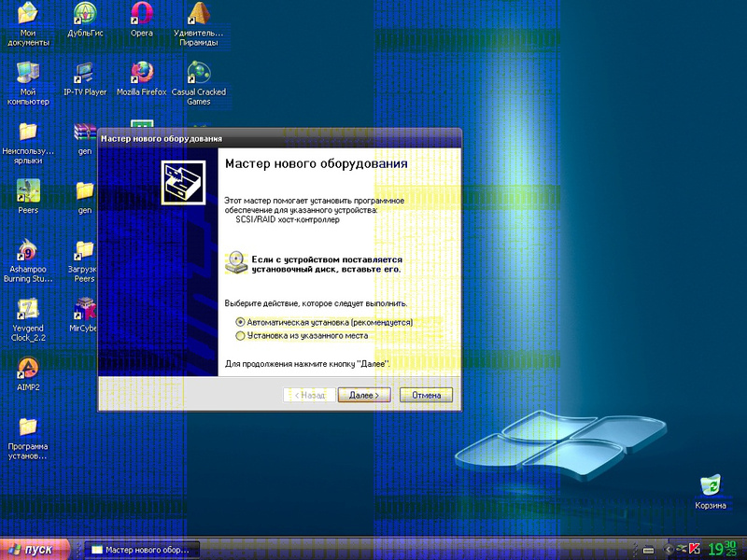Select Автоматическая установка (рекомендуется) option
Screen dimensions: 747x560
[324, 322]
